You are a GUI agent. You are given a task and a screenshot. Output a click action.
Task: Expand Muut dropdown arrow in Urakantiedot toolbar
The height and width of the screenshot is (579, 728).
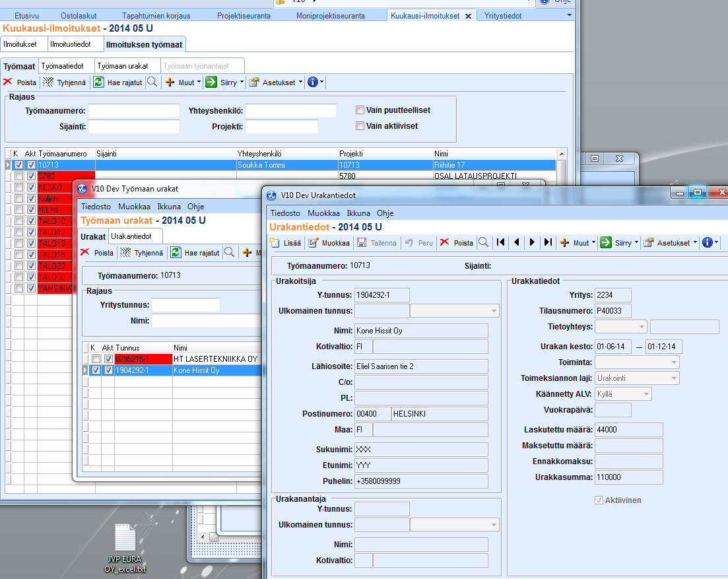click(593, 242)
